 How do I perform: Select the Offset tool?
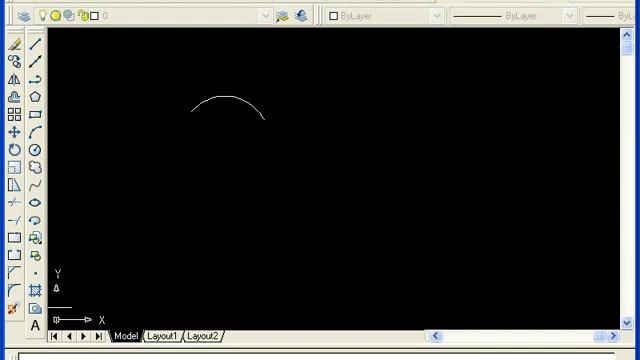(x=14, y=97)
